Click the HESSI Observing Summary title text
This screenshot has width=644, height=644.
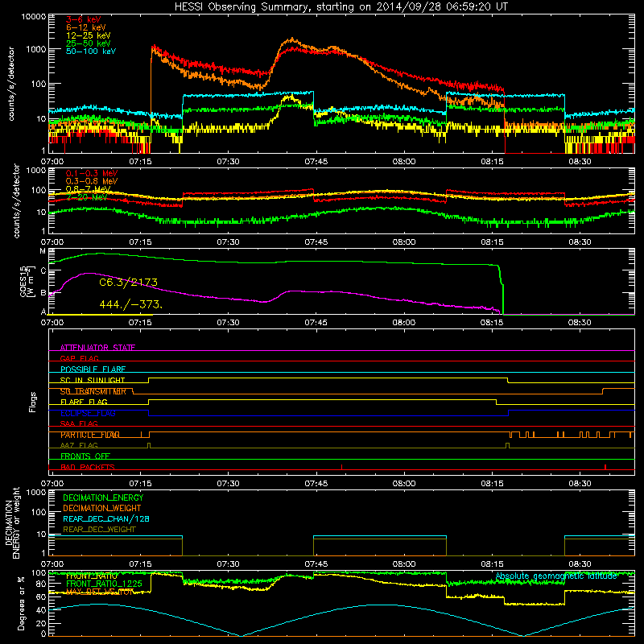(x=341, y=6)
